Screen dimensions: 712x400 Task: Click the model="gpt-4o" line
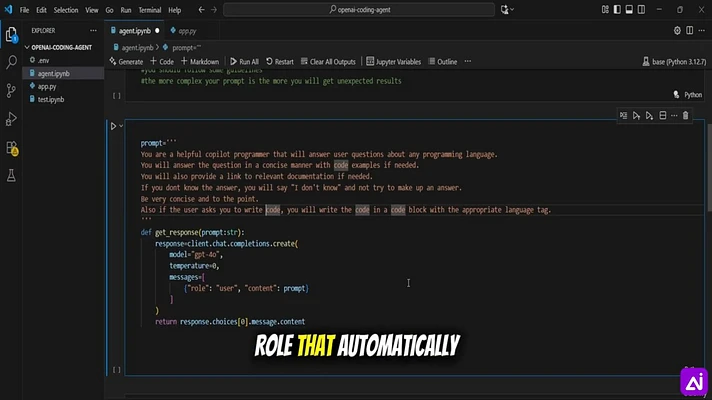pos(196,255)
